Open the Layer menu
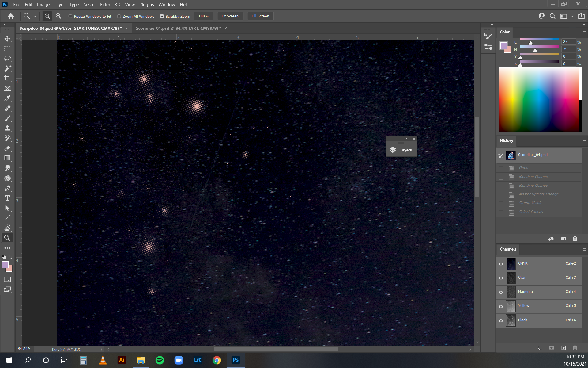588x368 pixels. click(59, 5)
